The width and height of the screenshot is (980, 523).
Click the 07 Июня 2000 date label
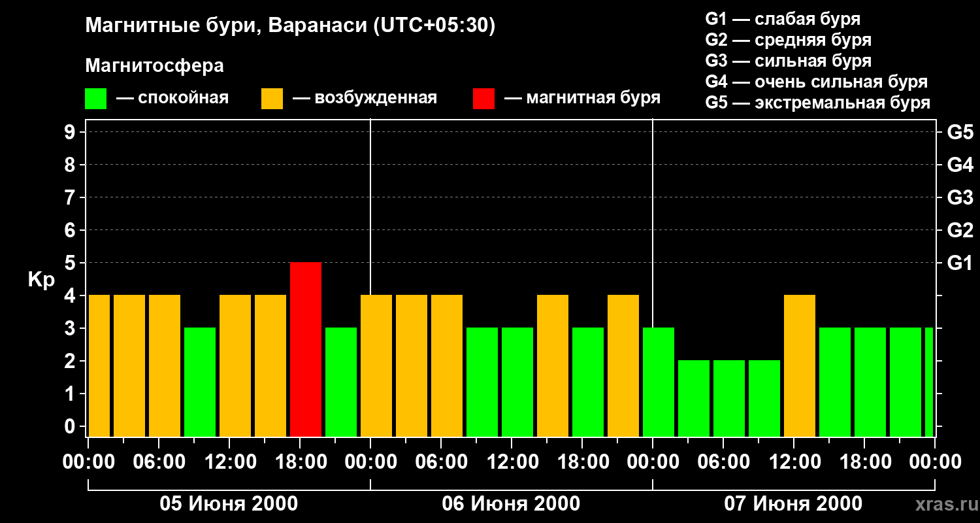click(793, 504)
